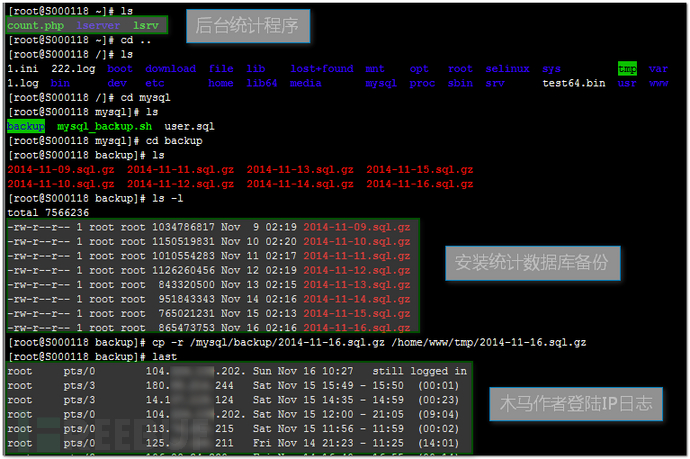Viewport: 690px width, 459px height.
Task: Select the 1.ini file name
Action: pos(23,69)
